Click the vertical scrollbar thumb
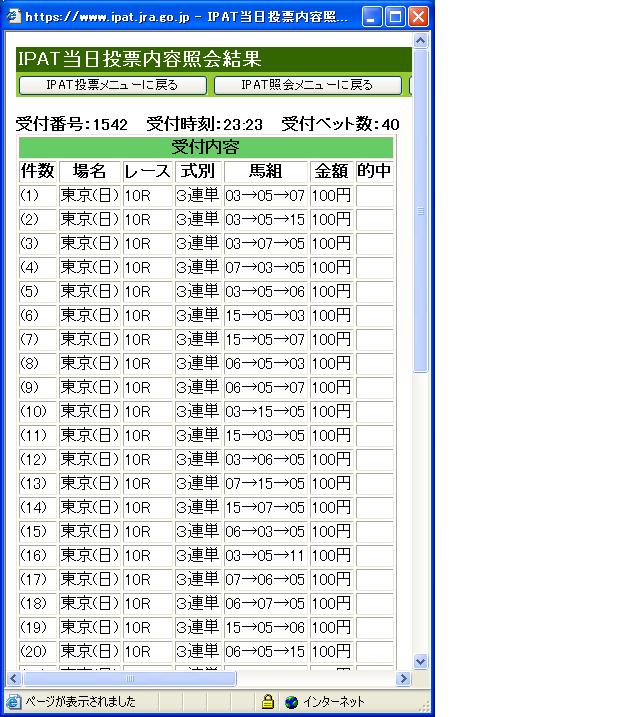640x717 pixels. (421, 211)
